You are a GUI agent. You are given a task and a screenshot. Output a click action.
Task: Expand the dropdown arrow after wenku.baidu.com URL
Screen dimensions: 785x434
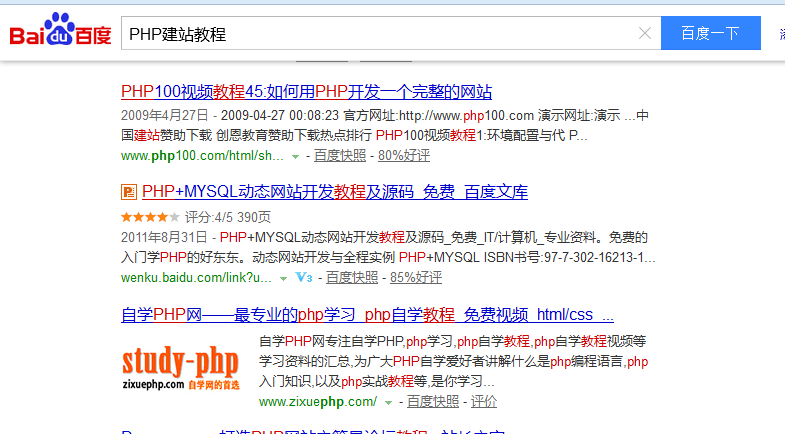[283, 278]
